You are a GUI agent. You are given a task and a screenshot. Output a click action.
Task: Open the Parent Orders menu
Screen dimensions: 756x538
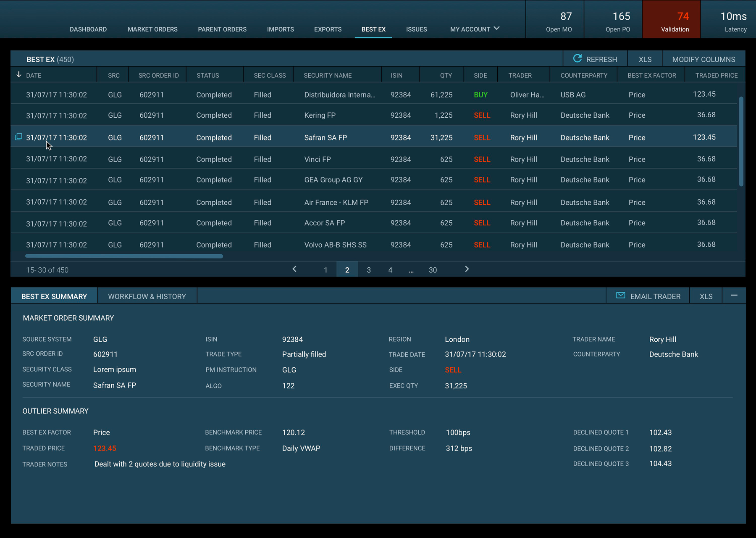222,29
